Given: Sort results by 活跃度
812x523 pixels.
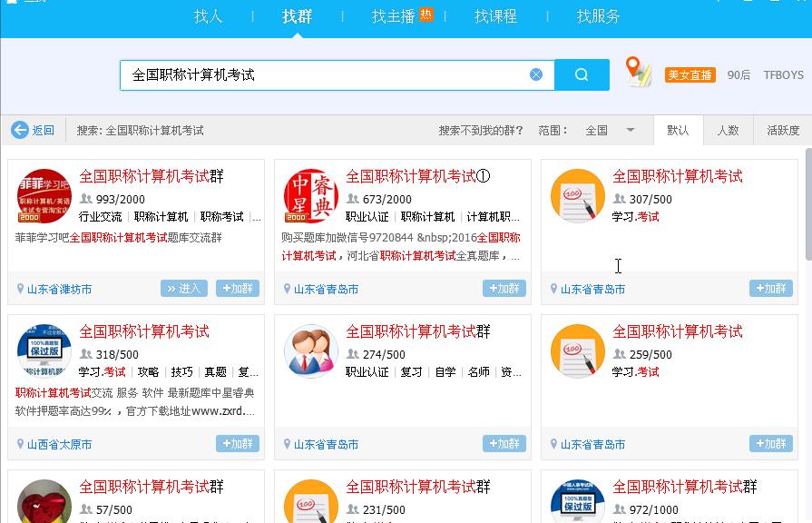Looking at the screenshot, I should pyautogui.click(x=783, y=130).
